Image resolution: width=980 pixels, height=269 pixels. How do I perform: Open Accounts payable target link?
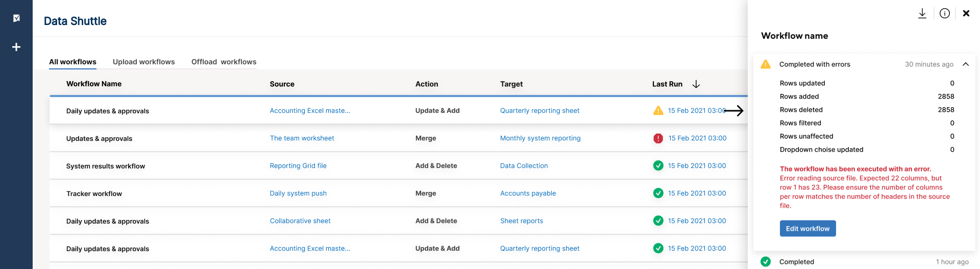pyautogui.click(x=528, y=193)
